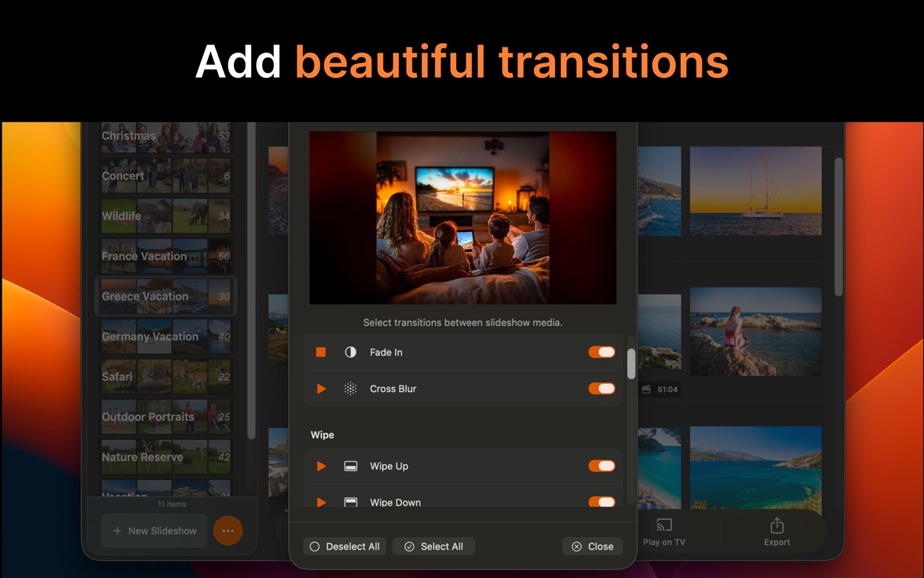Create a New Slideshow

[154, 531]
